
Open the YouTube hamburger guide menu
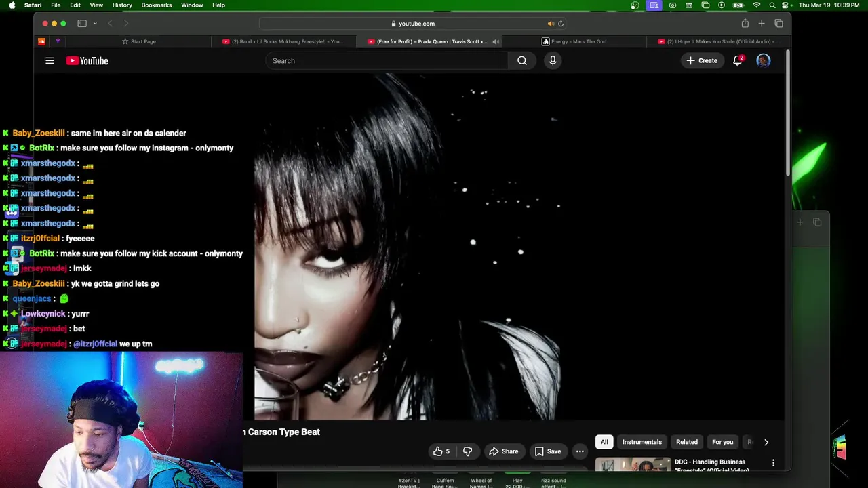click(x=50, y=61)
